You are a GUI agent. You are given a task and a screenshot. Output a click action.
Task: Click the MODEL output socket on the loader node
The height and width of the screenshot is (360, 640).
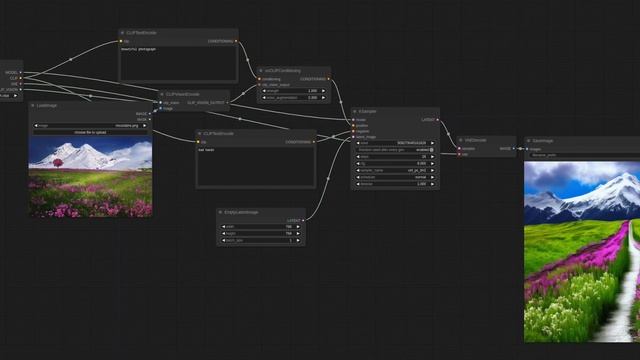21,72
